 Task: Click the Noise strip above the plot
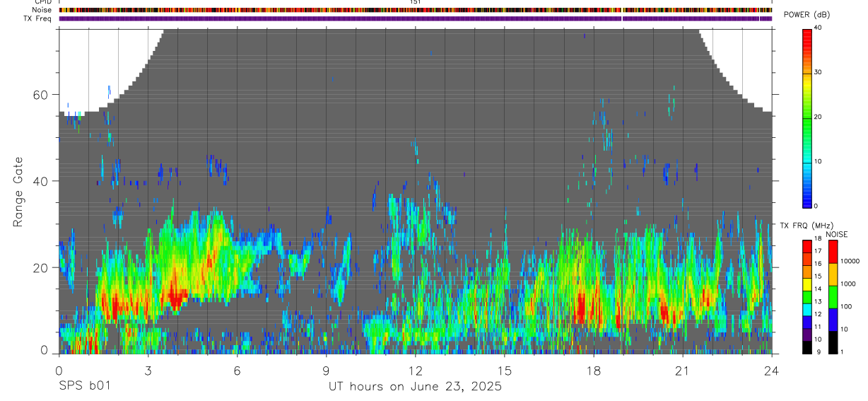(415, 10)
